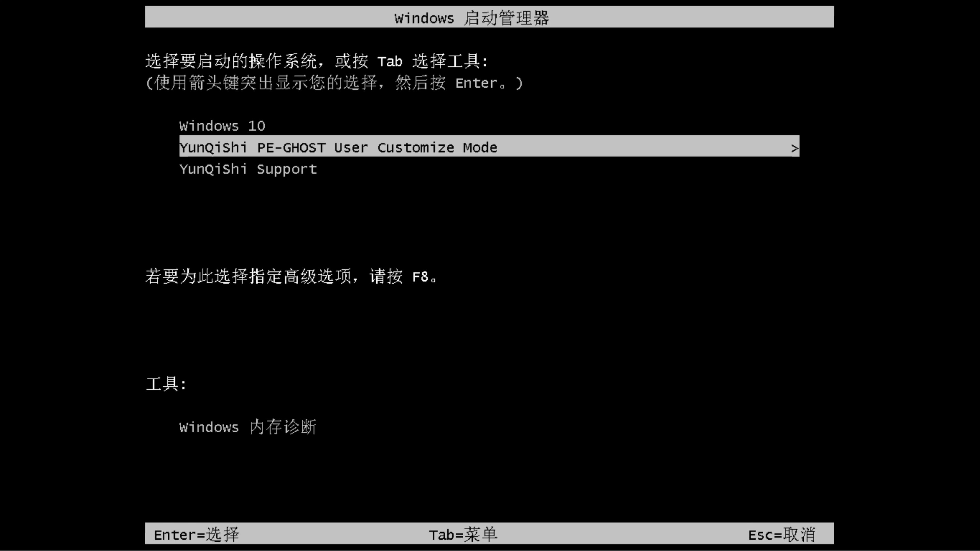The width and height of the screenshot is (980, 551).
Task: Open advanced options with F8
Action: coord(419,277)
